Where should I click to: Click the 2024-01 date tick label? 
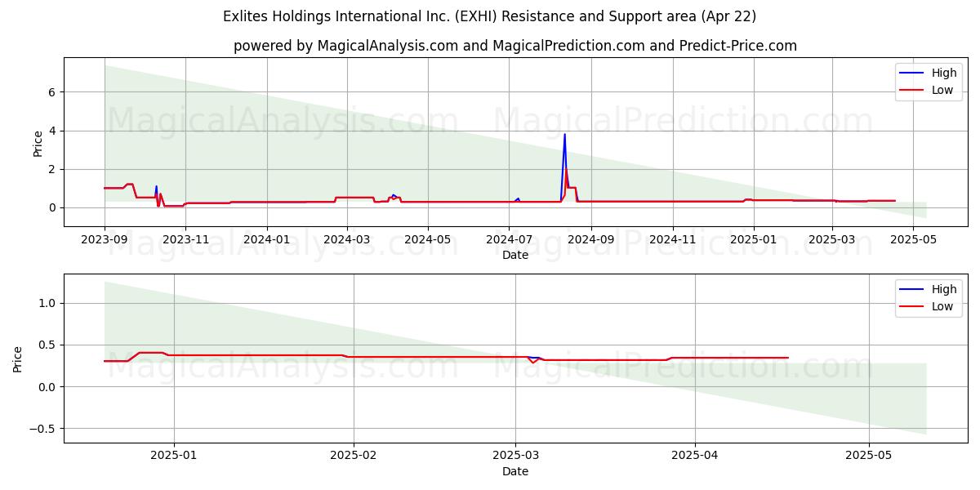pyautogui.click(x=267, y=239)
